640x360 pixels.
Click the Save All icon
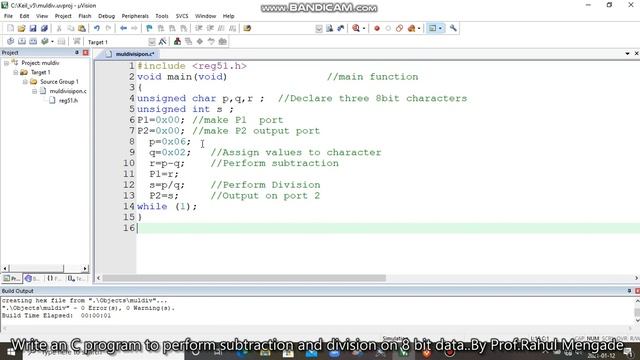click(x=44, y=28)
